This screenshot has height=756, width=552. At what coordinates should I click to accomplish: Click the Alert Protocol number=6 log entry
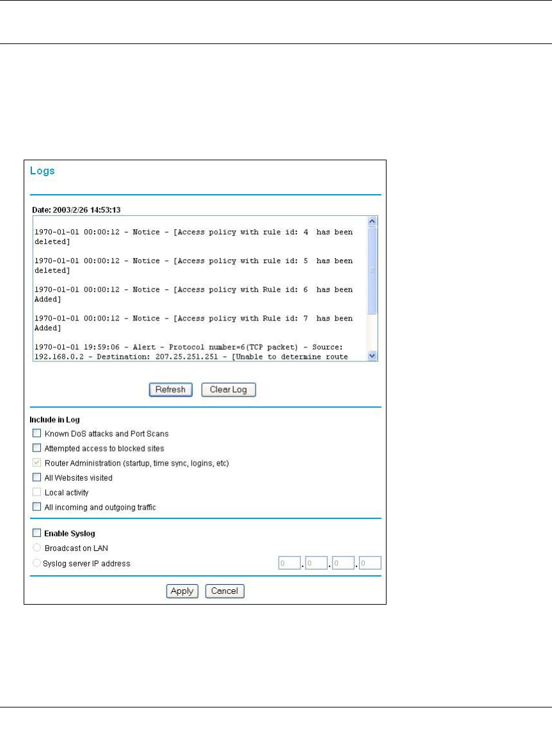pos(191,352)
